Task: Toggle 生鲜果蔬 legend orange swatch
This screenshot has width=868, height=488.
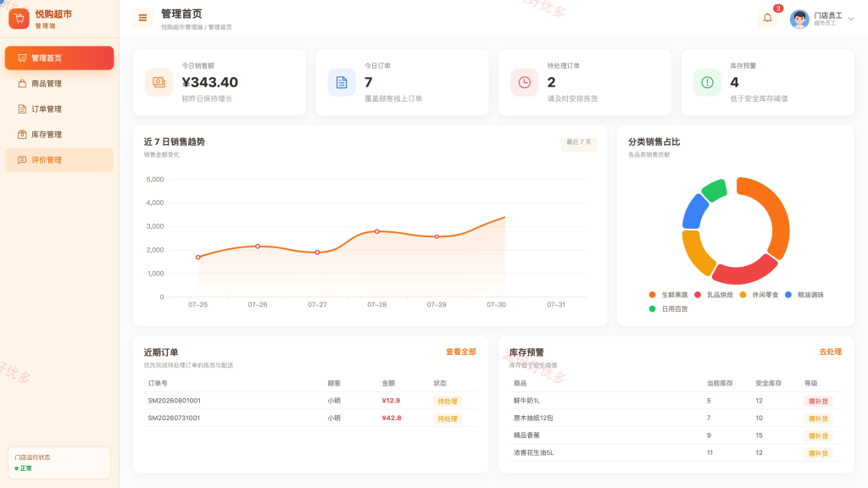Action: point(652,295)
